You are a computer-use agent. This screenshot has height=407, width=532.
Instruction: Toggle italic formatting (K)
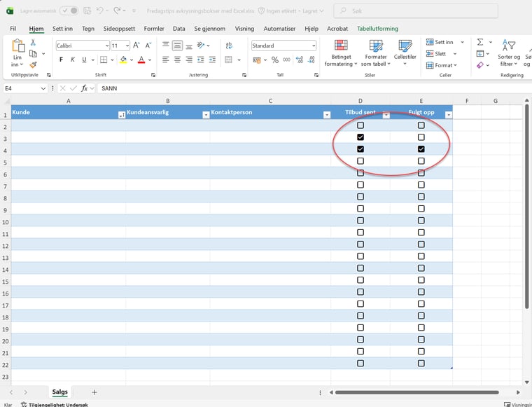[73, 60]
